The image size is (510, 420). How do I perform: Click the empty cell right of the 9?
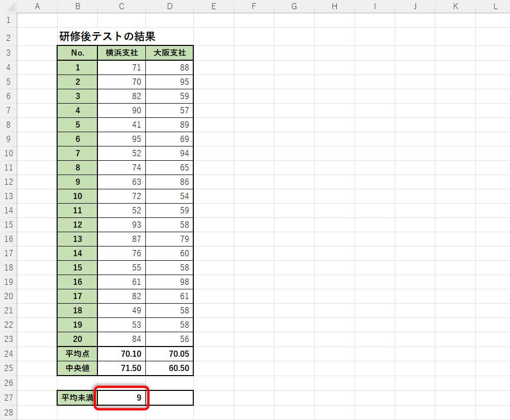pos(169,398)
